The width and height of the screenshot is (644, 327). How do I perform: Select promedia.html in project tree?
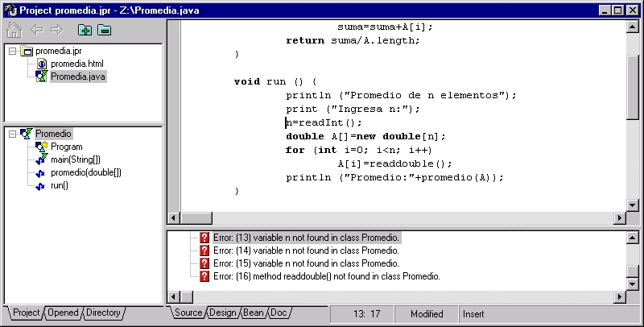[76, 64]
